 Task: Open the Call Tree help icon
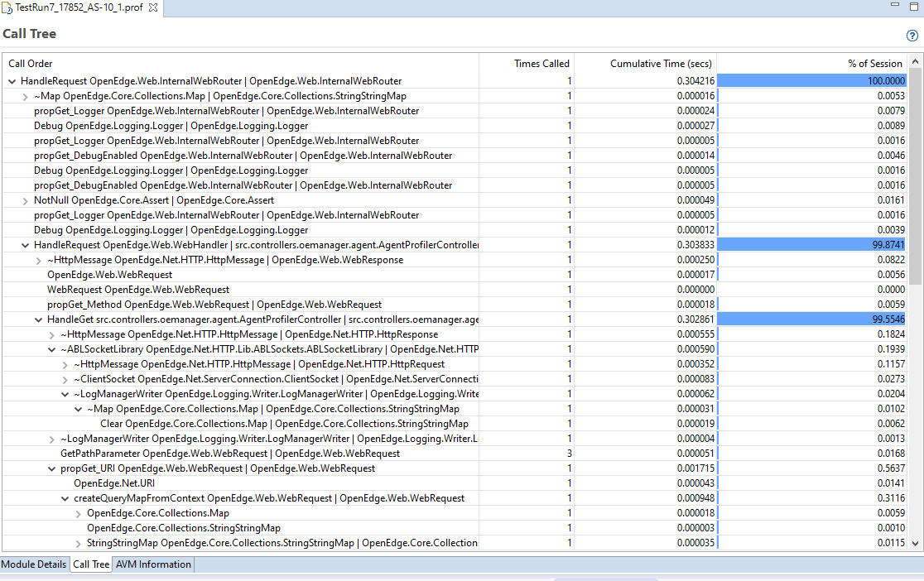pos(912,36)
